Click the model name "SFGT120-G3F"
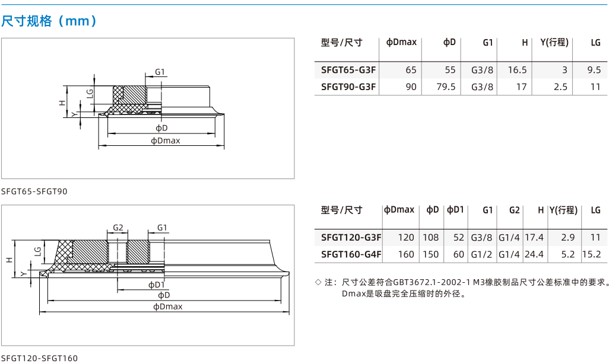This screenshot has width=609, height=364. coord(351,238)
